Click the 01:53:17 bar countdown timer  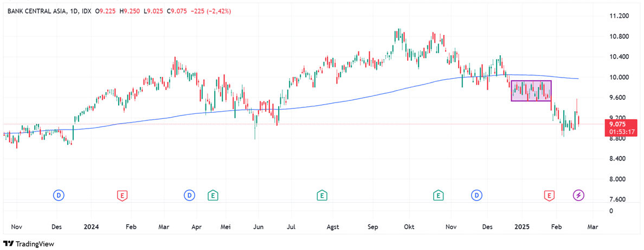[623, 132]
